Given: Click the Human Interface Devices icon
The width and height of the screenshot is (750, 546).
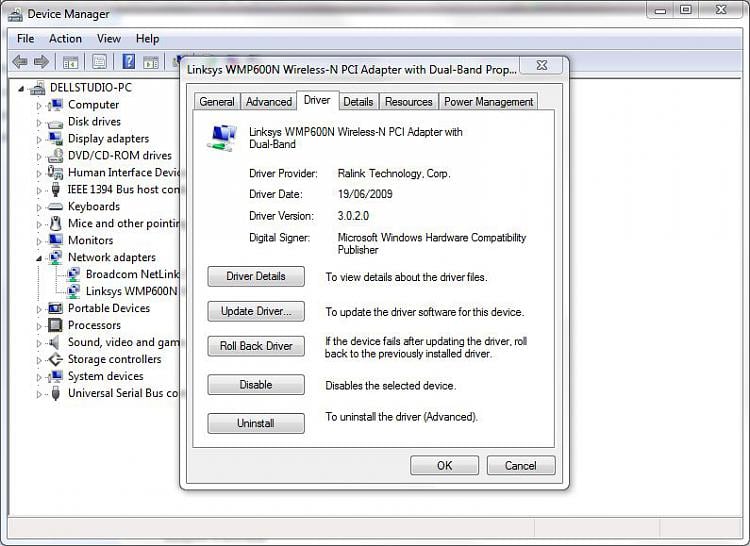Looking at the screenshot, I should tap(55, 172).
